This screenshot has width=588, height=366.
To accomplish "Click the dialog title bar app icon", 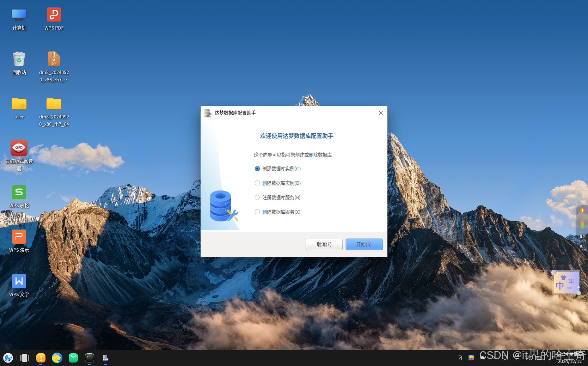I will click(x=208, y=113).
